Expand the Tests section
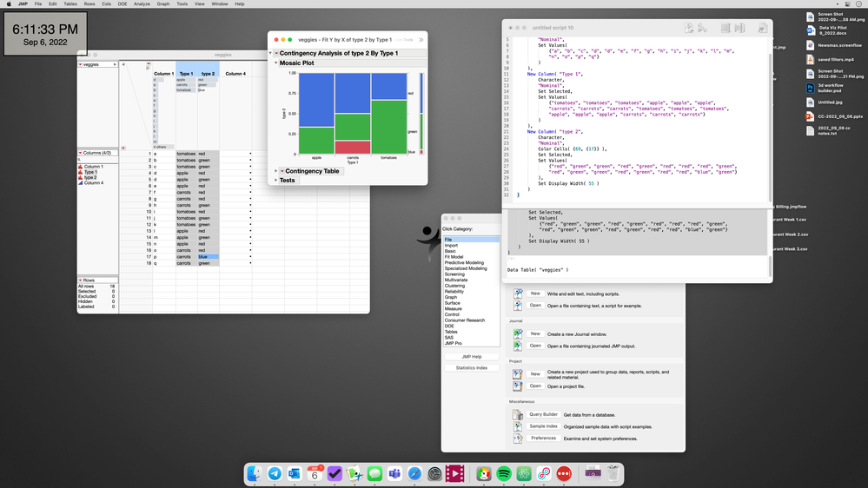Image resolution: width=868 pixels, height=488 pixels. click(276, 181)
